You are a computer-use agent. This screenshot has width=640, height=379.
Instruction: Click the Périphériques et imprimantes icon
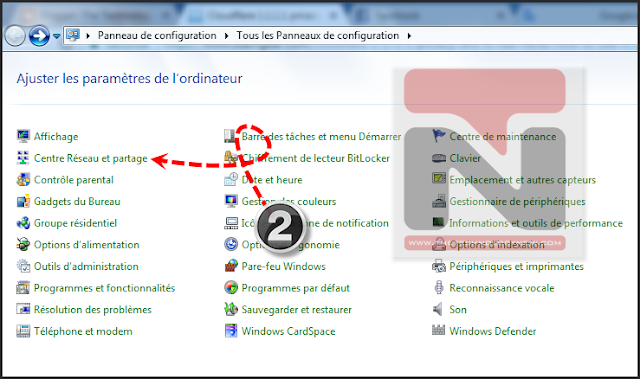(439, 266)
